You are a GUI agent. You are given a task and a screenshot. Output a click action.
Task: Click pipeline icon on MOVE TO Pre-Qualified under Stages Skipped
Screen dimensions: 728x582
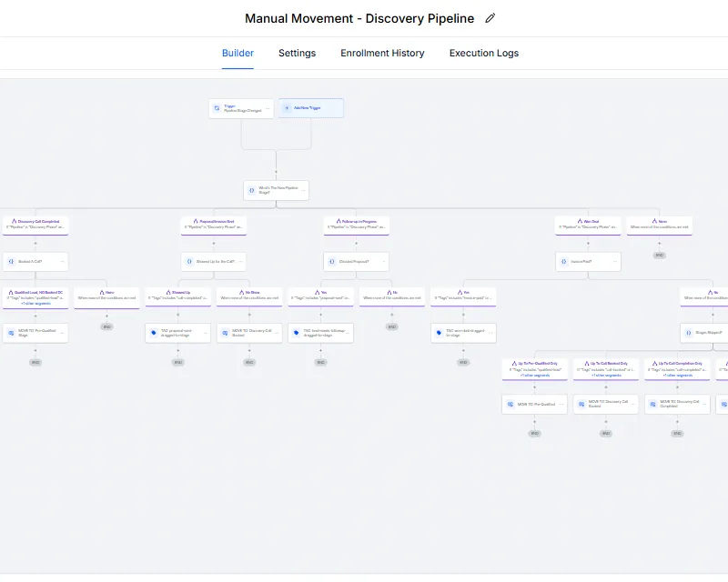tap(511, 405)
